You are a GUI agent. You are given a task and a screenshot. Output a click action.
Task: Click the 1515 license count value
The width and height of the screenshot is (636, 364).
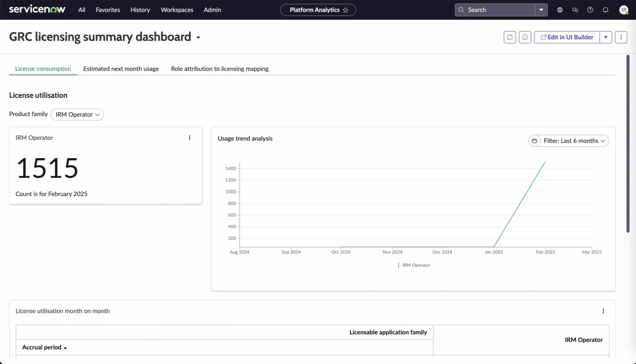pos(47,168)
